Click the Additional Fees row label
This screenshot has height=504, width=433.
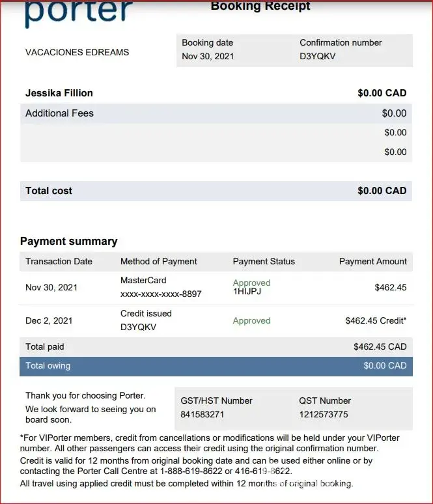pyautogui.click(x=59, y=113)
